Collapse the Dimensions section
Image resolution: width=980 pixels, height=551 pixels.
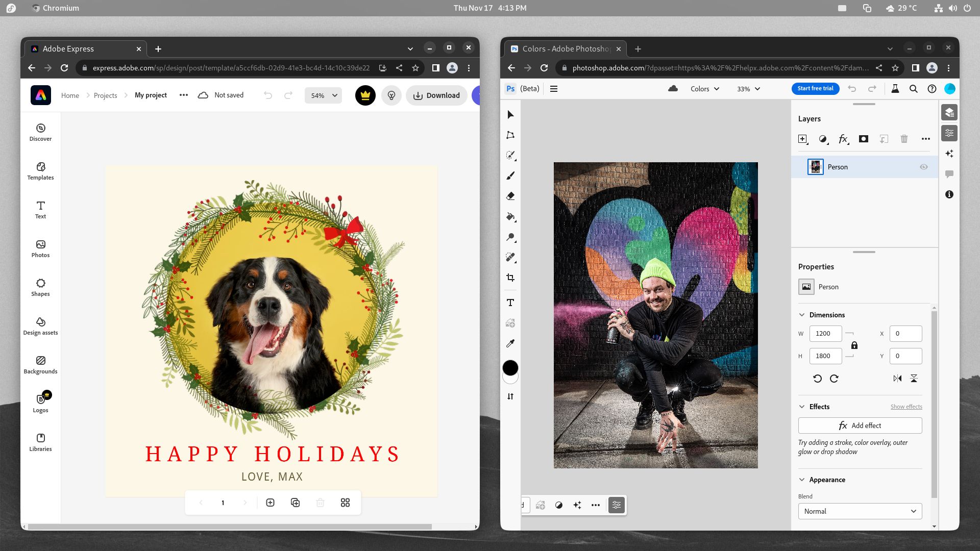point(802,315)
